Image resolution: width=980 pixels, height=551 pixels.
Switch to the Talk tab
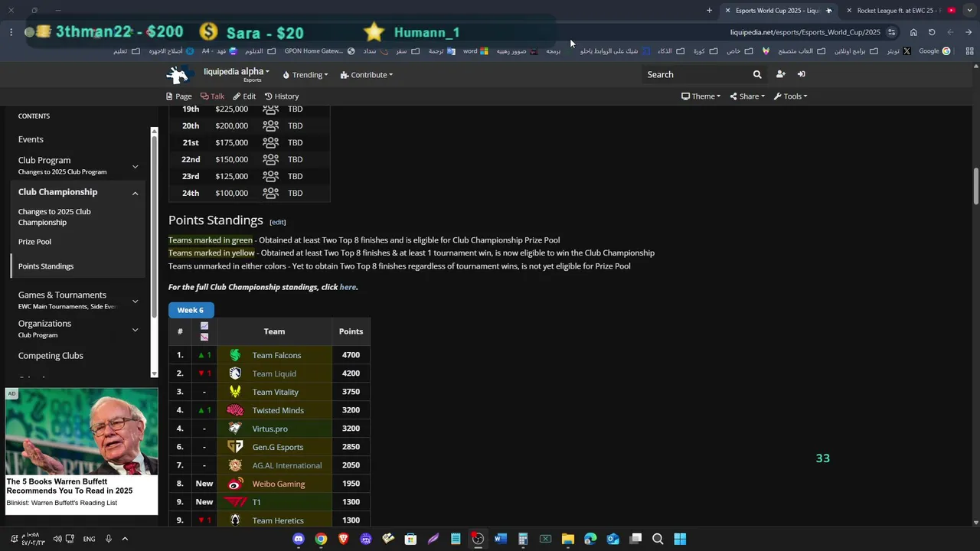pos(212,96)
